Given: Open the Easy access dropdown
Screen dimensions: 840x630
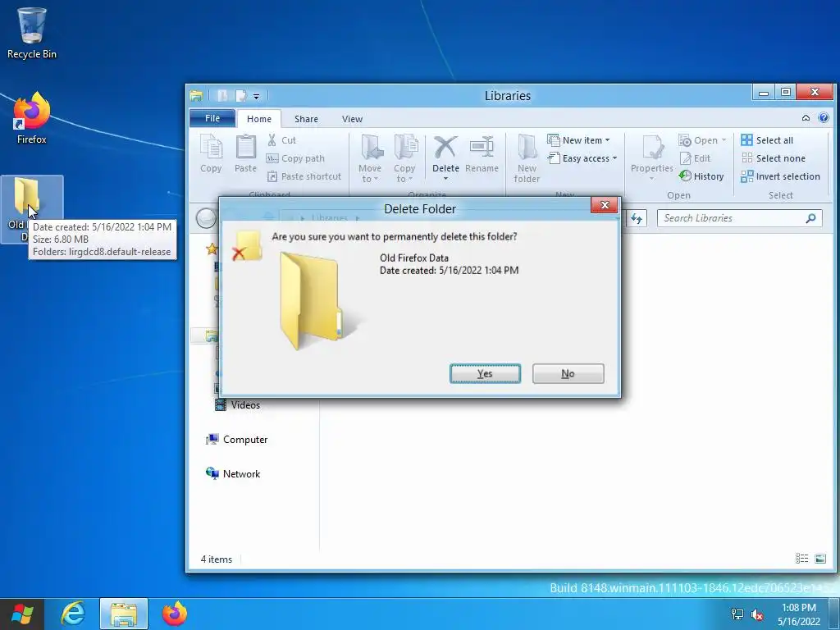Looking at the screenshot, I should (582, 158).
